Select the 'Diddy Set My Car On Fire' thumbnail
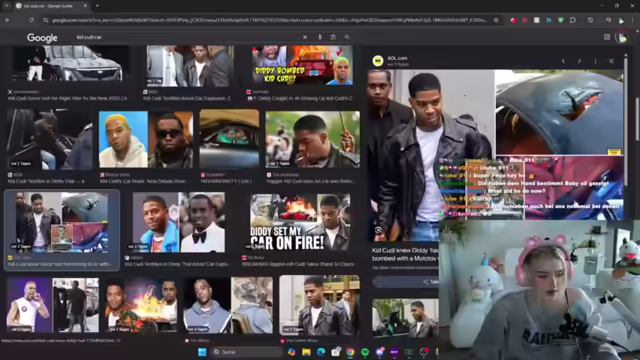The height and width of the screenshot is (360, 640). [300, 222]
